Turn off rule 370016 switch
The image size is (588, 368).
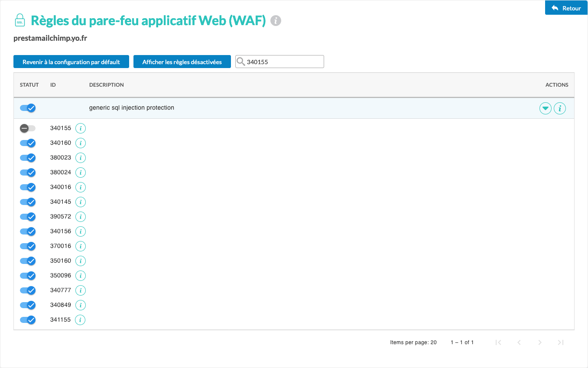coord(28,246)
